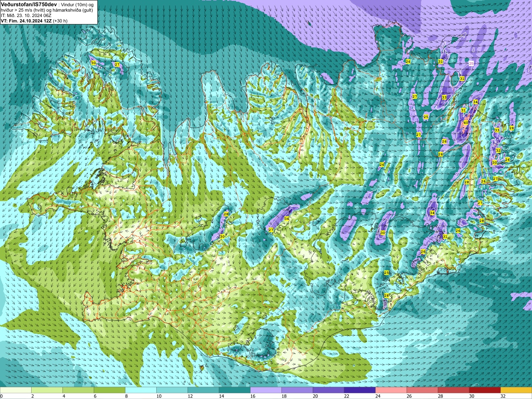Click the 12–14 m/s teal legend swatch

pos(204,390)
